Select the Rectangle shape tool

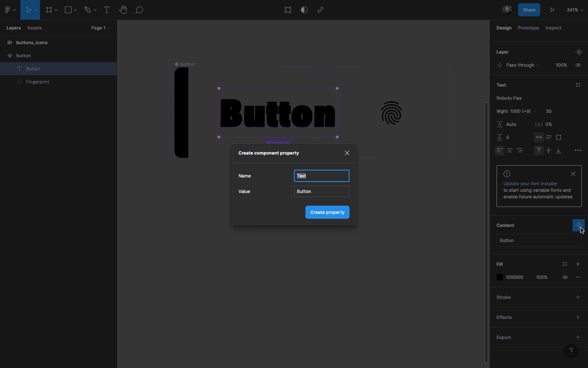(x=68, y=10)
